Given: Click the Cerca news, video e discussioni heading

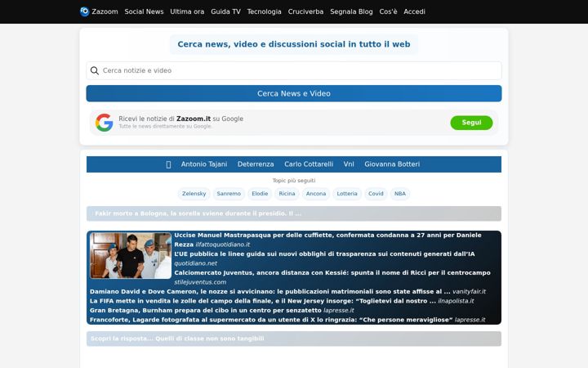Looking at the screenshot, I should click(294, 44).
